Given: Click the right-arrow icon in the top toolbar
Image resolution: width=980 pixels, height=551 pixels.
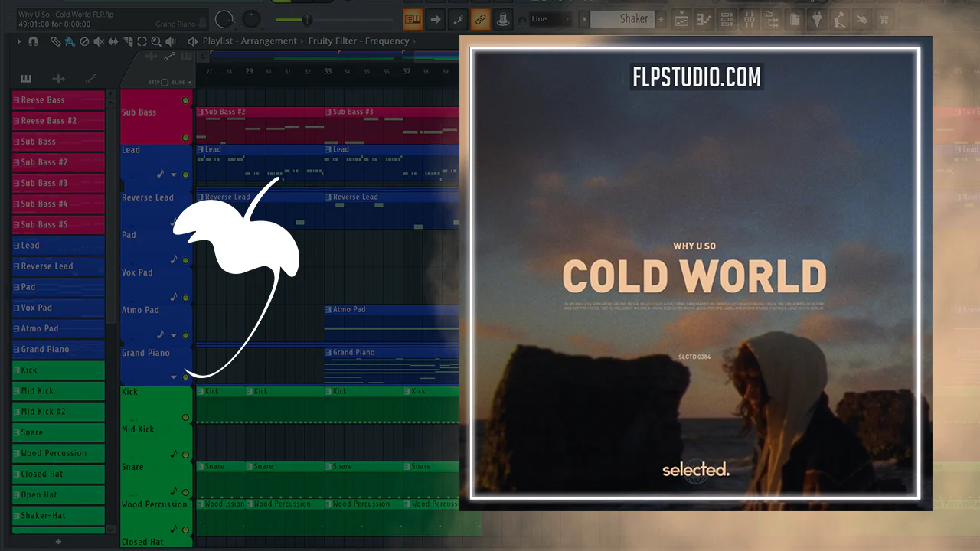Looking at the screenshot, I should coord(436,19).
